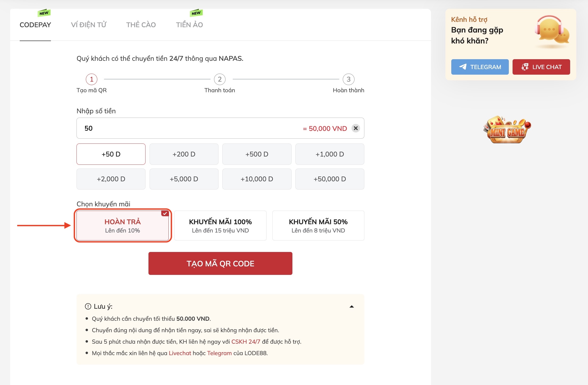Collapse the Lưu ý notes section
Viewport: 588px width, 385px height.
[x=352, y=307]
